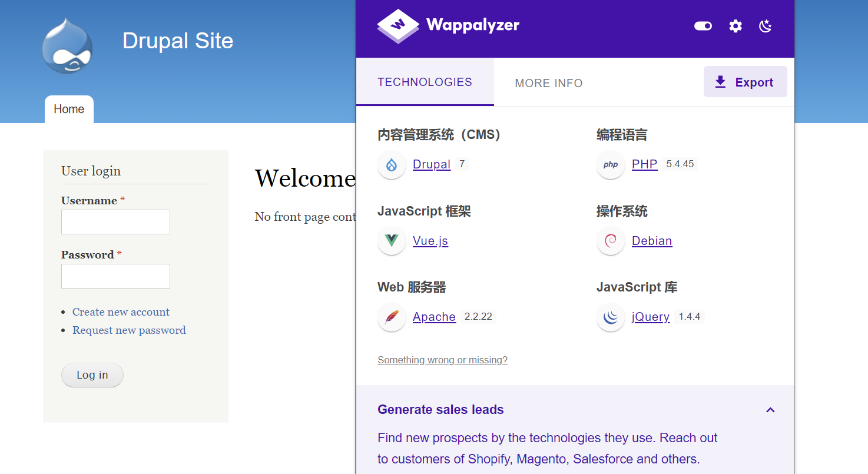The image size is (868, 474).
Task: Focus the Username input field
Action: (115, 222)
